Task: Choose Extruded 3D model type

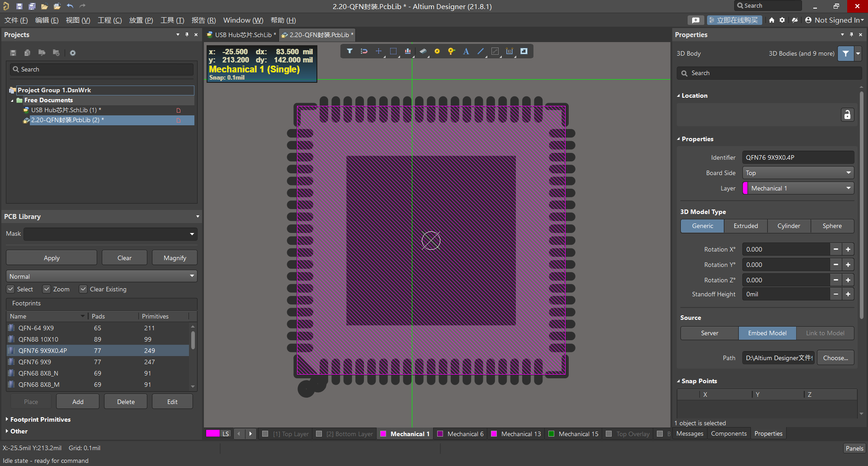Action: (745, 226)
